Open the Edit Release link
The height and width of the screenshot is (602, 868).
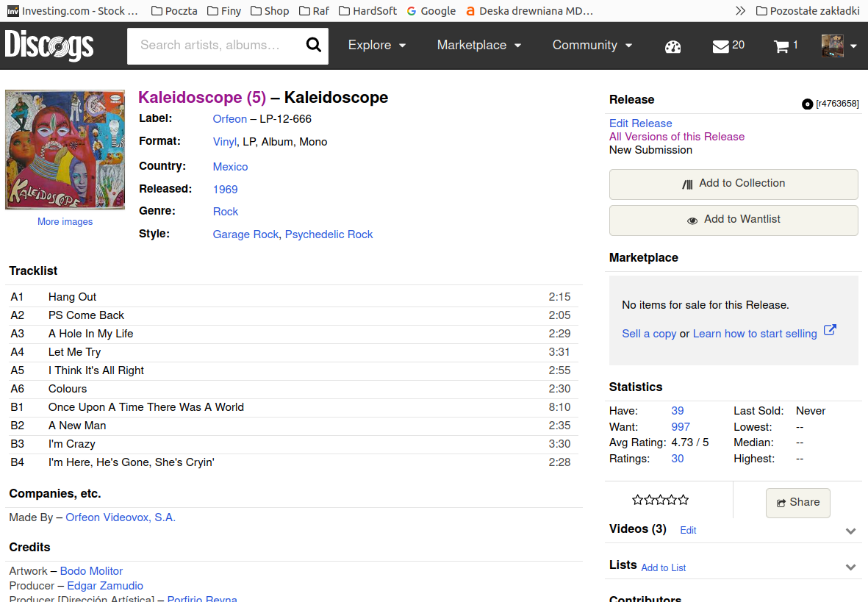click(640, 123)
